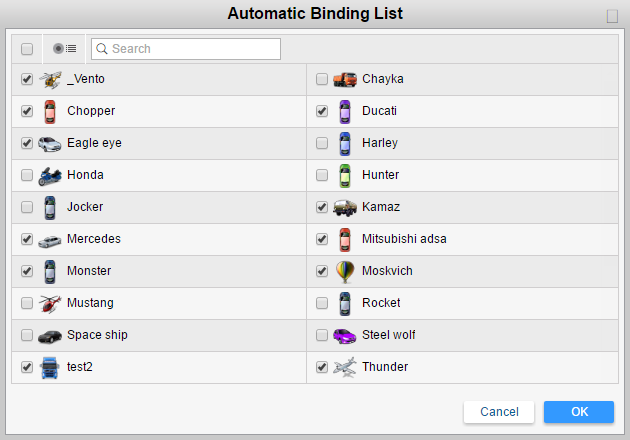Uncheck the Mercedes checkbox
This screenshot has width=630, height=440.
[x=27, y=239]
